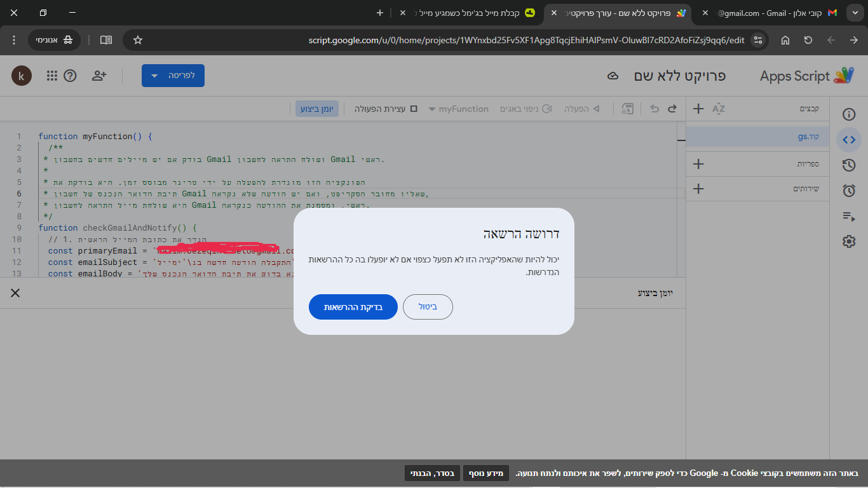Viewport: 868px width, 488px height.
Task: Add a service with the שירותים plus icon
Action: click(x=698, y=189)
